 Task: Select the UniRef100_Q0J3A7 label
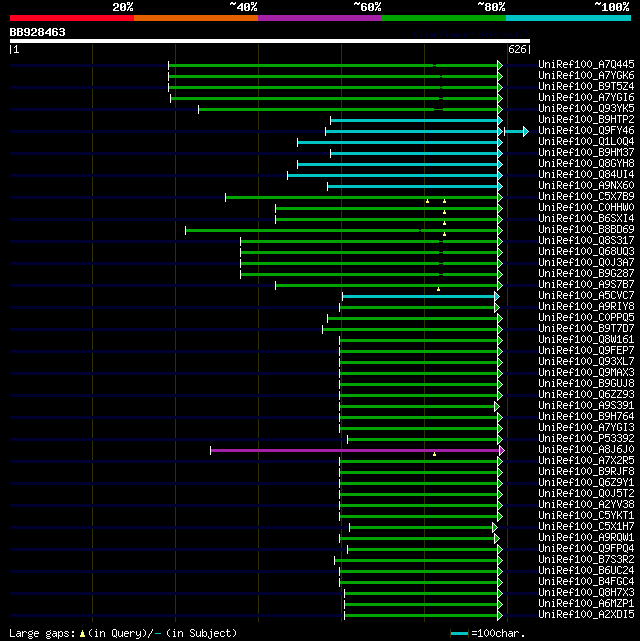pyautogui.click(x=586, y=263)
